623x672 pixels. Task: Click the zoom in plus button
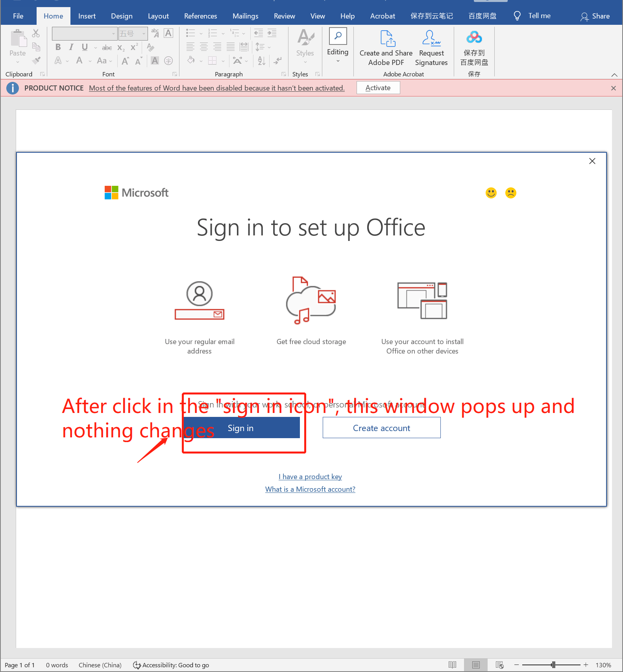586,665
